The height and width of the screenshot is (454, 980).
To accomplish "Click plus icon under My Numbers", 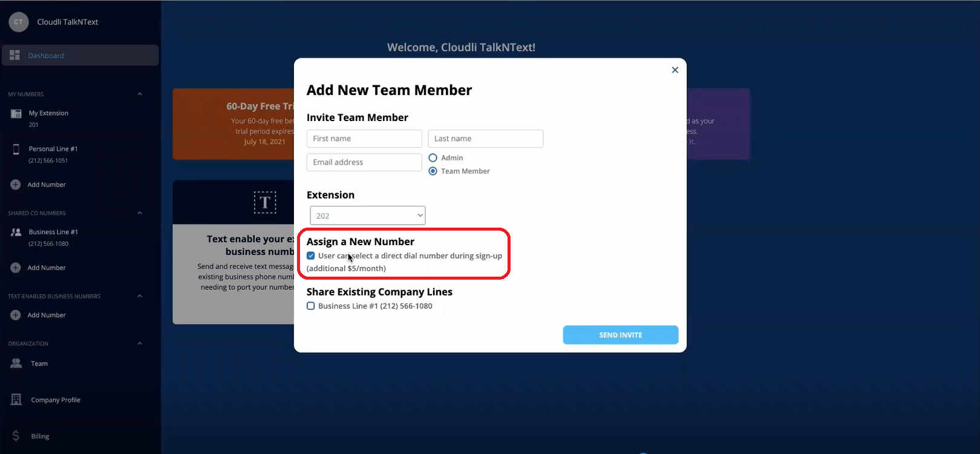I will 16,185.
